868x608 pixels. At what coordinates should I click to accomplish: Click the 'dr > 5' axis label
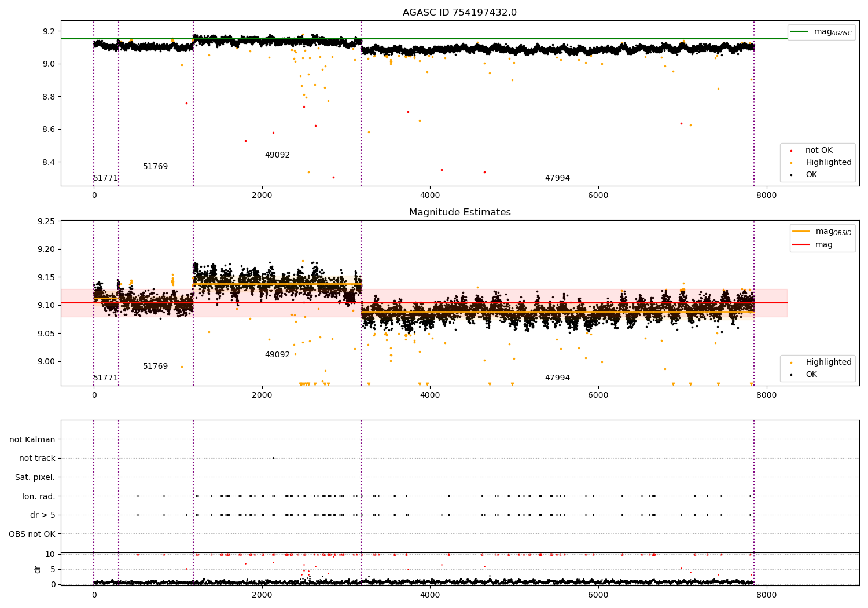coord(43,515)
